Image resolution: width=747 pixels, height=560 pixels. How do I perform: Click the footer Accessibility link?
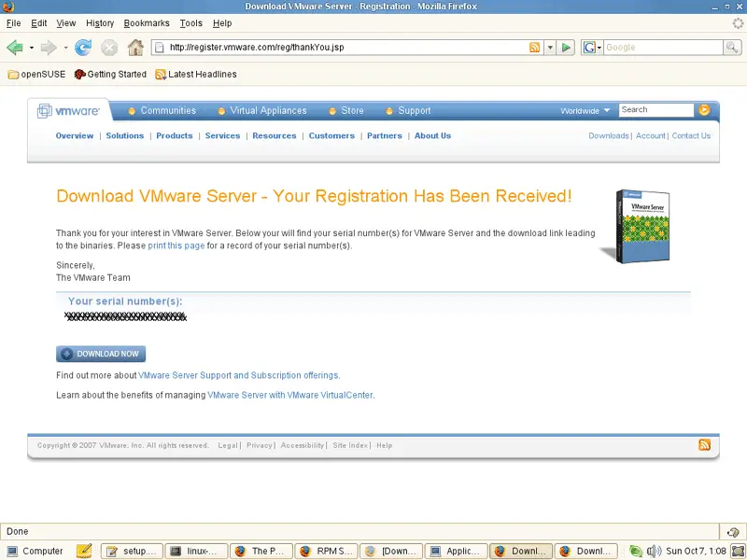coord(302,445)
